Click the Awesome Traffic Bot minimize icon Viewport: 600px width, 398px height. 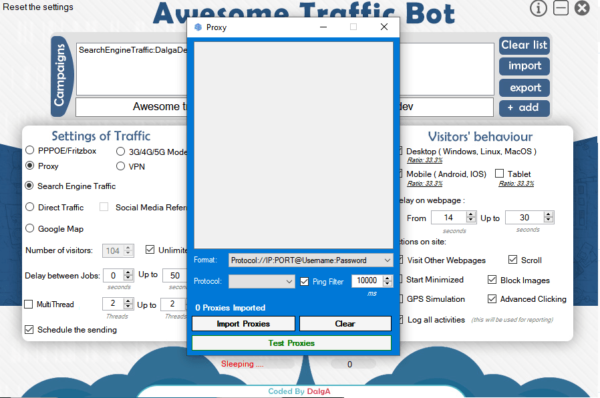click(561, 8)
